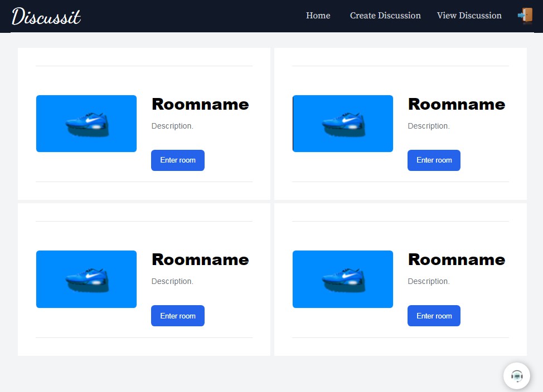Select View Discussion in the navbar

coord(469,16)
